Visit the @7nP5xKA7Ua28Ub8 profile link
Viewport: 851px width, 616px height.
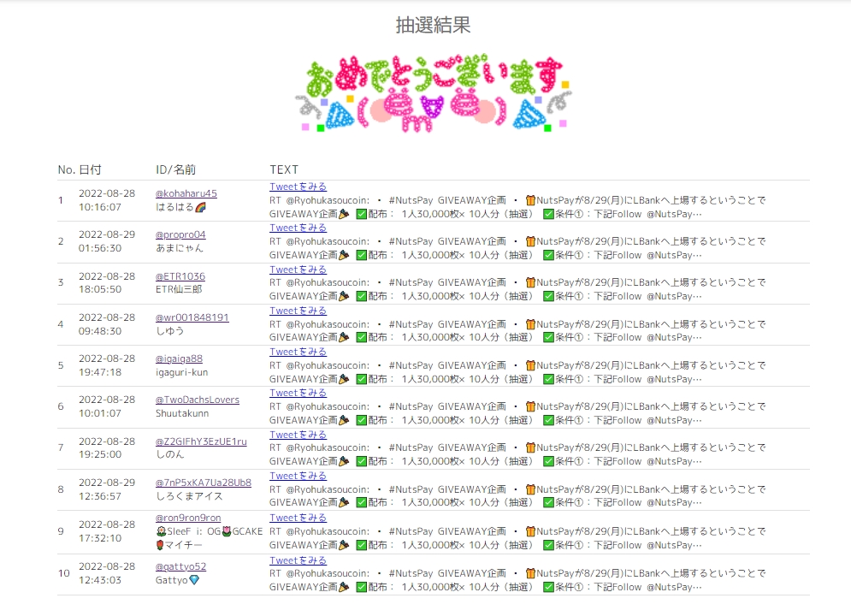click(204, 483)
